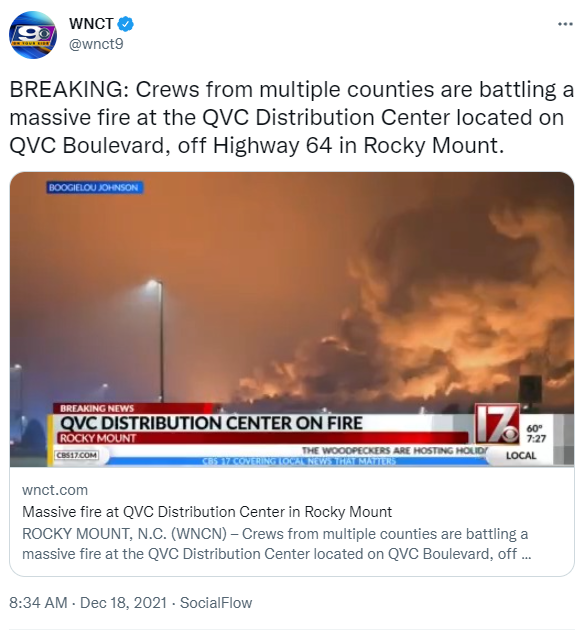Open the 8:34 AM timestamp link
The width and height of the screenshot is (583, 638).
[x=38, y=603]
